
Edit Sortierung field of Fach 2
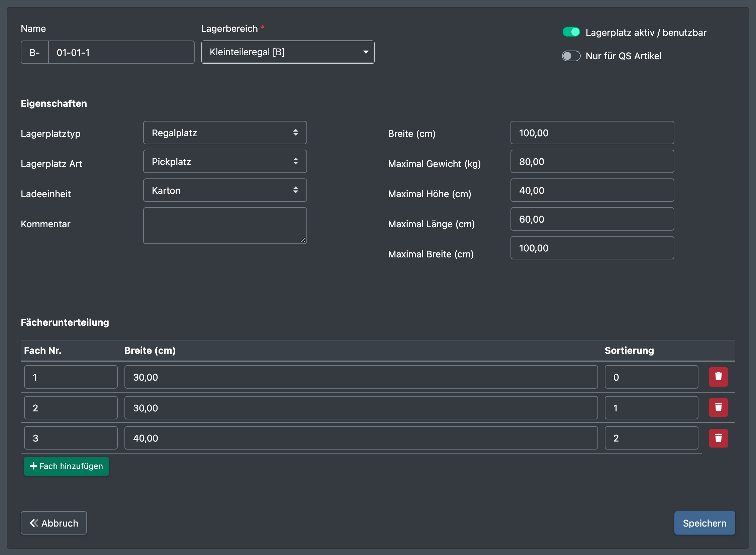click(651, 407)
